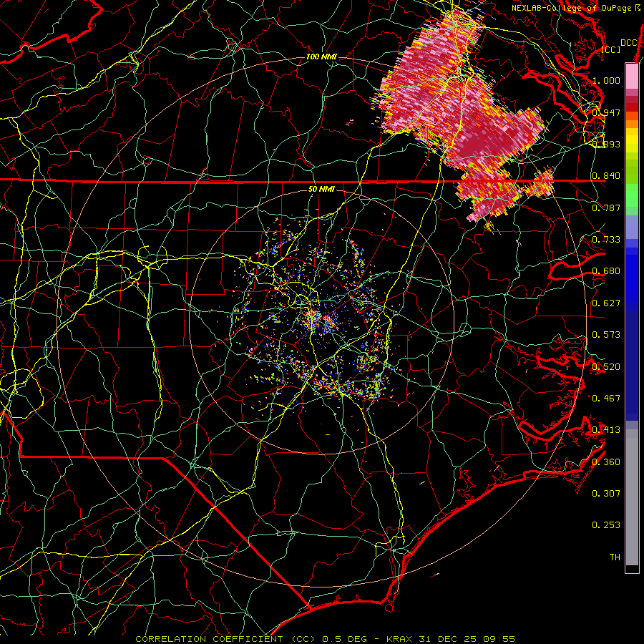Screen dimensions: 644x644
Task: Click the 0.5 DEG elevation text in the footer
Action: pyautogui.click(x=345, y=639)
